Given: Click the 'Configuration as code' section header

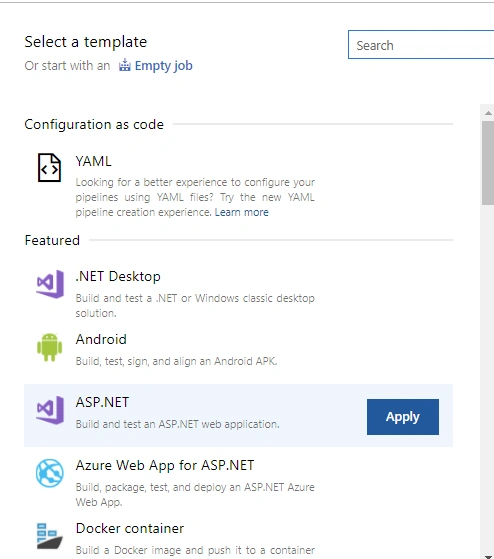Looking at the screenshot, I should point(94,124).
